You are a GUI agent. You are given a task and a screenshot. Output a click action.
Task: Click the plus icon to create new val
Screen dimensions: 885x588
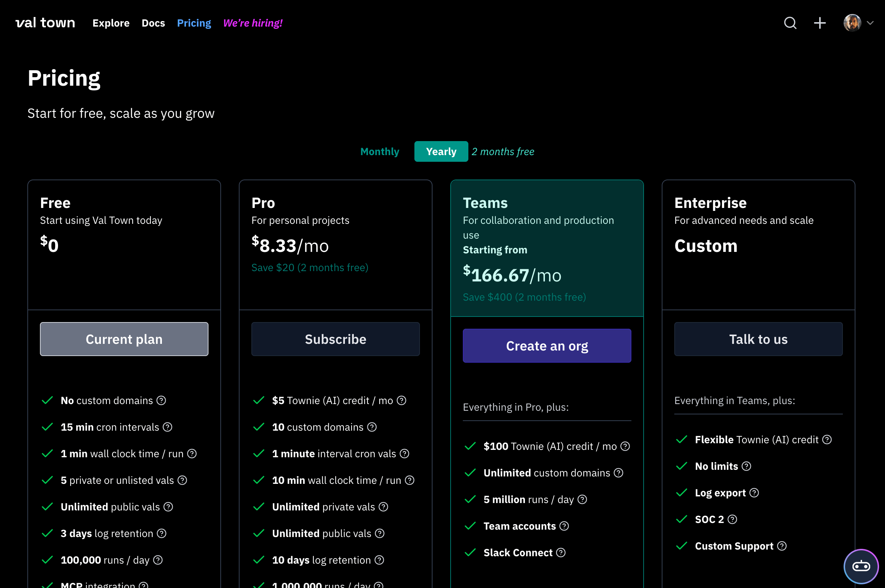click(x=820, y=23)
